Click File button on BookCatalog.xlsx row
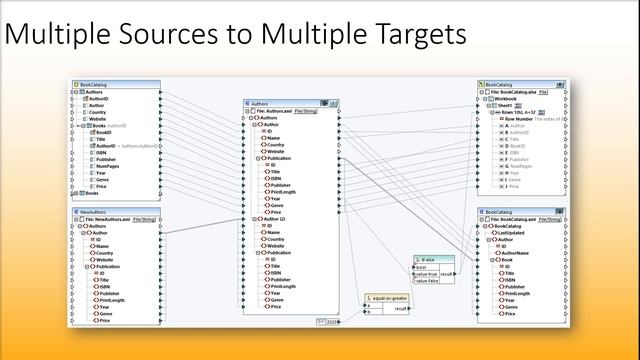 point(543,92)
